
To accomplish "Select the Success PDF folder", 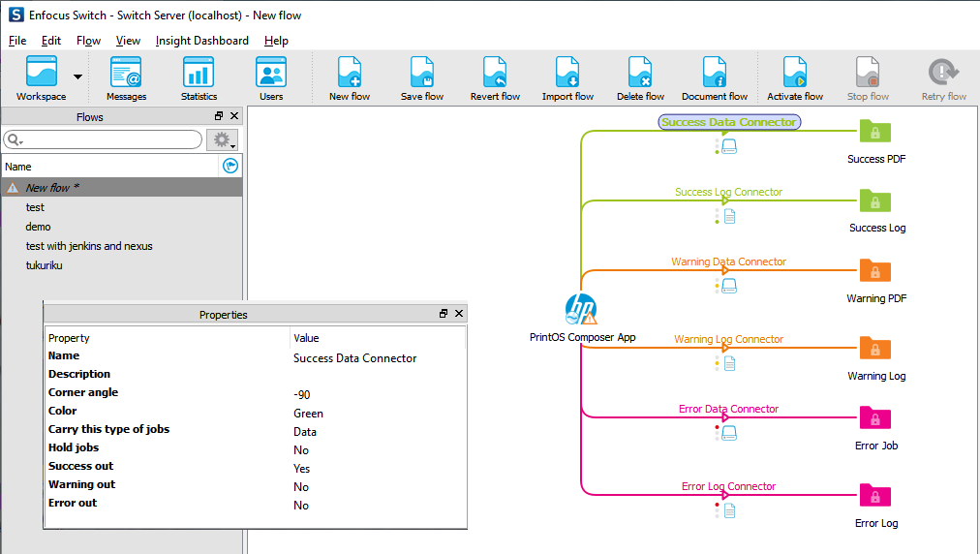I will point(875,132).
